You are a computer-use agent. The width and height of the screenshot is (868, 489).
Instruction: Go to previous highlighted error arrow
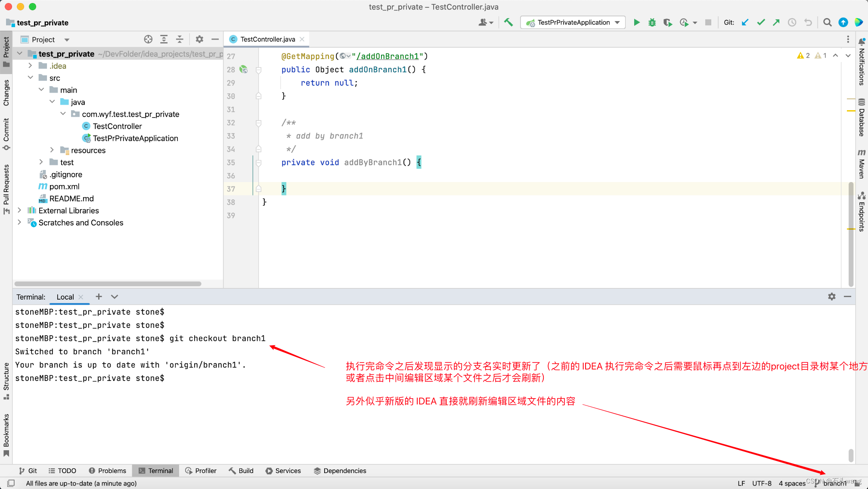pos(835,56)
